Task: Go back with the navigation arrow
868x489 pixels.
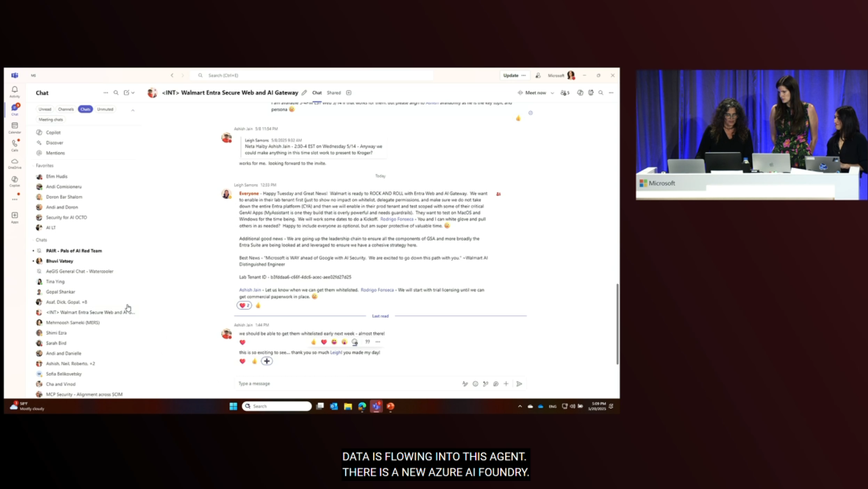Action: (172, 76)
